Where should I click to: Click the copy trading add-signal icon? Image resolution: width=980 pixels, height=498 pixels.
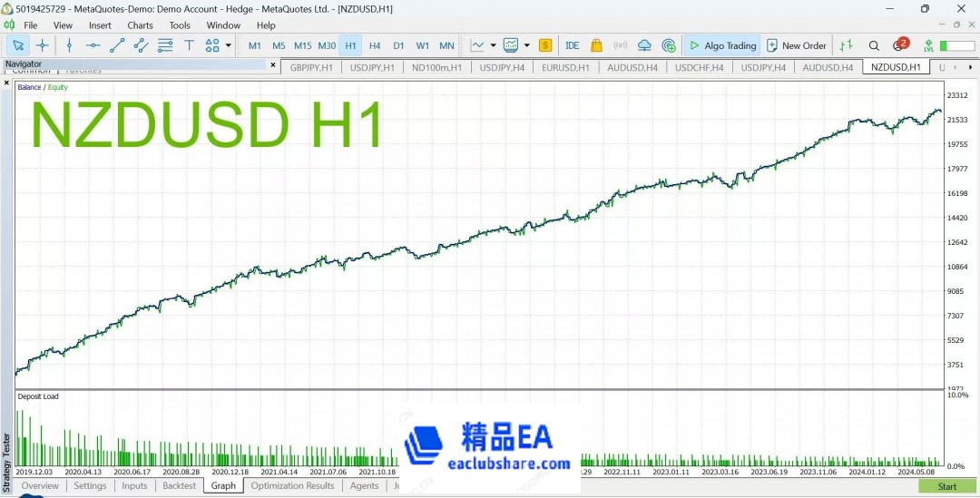669,45
